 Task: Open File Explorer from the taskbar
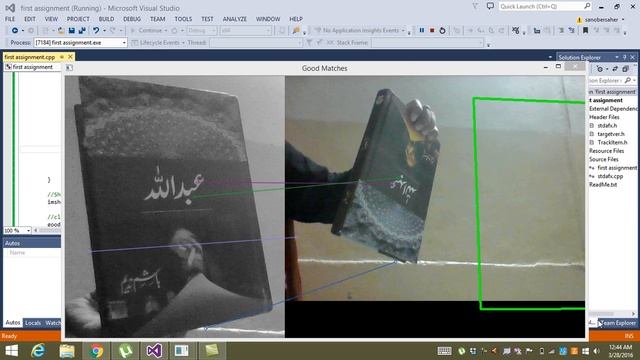tap(67, 351)
